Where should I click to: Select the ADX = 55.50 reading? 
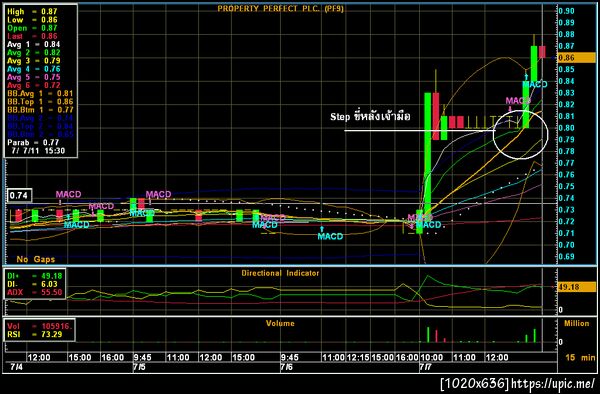coord(35,292)
